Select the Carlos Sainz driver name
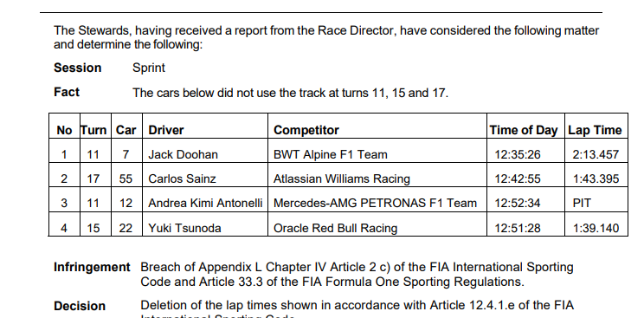Image resolution: width=644 pixels, height=318 pixels. click(x=182, y=179)
